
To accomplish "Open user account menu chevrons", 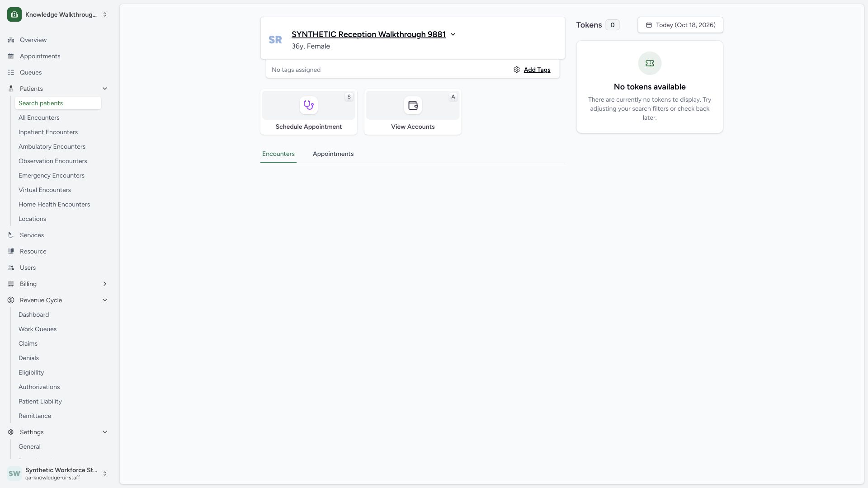I will click(x=105, y=474).
